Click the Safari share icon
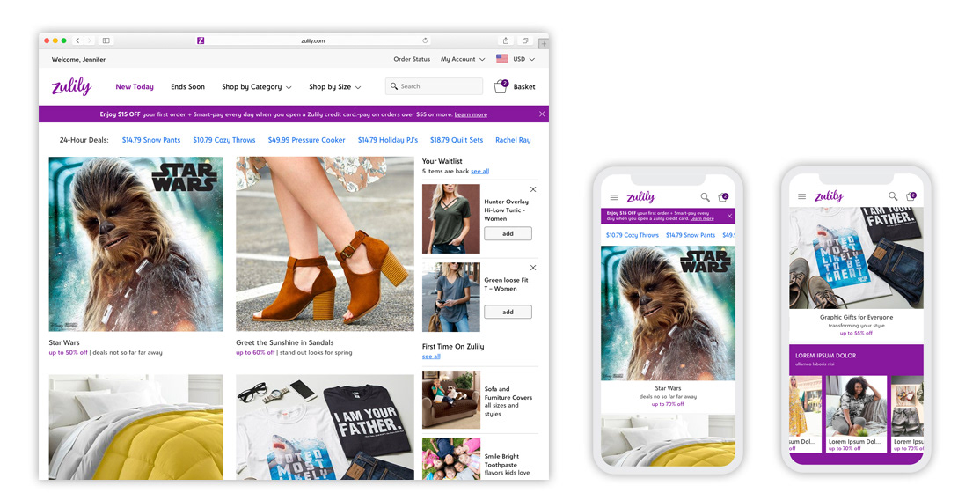 (x=506, y=40)
